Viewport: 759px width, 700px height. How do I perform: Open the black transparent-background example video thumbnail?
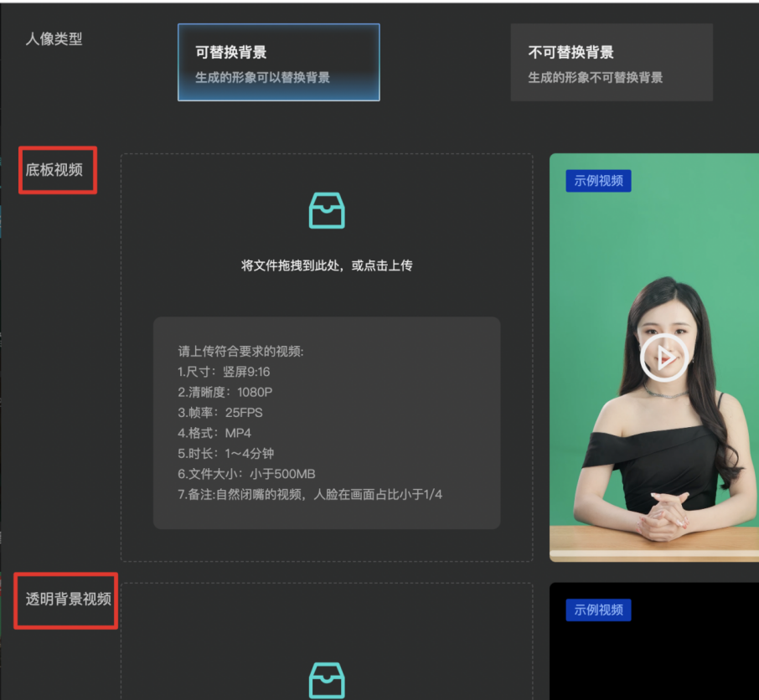pyautogui.click(x=654, y=641)
